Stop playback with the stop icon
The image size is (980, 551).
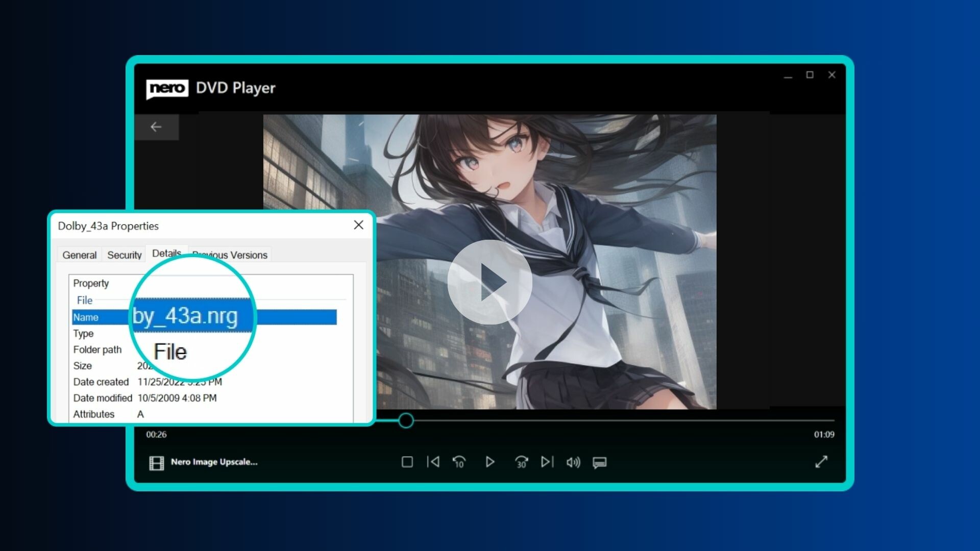(407, 462)
